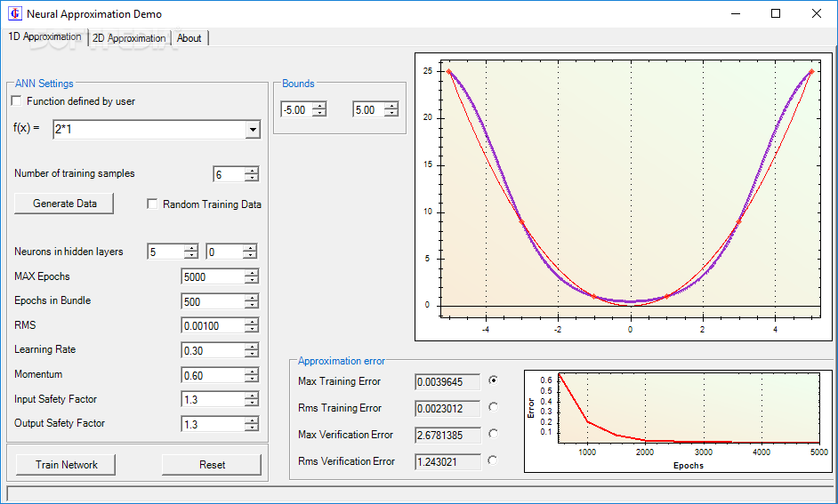Viewport: 838px width, 504px height.
Task: Click the Max Training Error value 0.0039645
Action: (x=447, y=381)
